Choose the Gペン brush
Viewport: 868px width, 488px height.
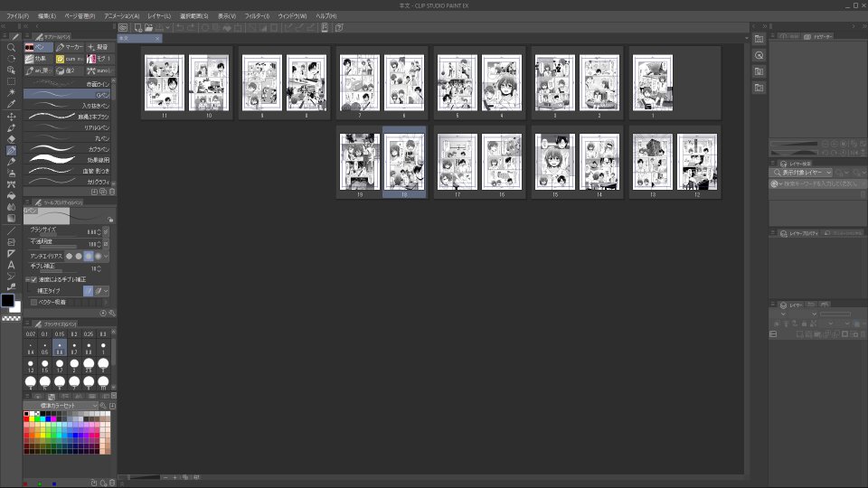(x=67, y=95)
